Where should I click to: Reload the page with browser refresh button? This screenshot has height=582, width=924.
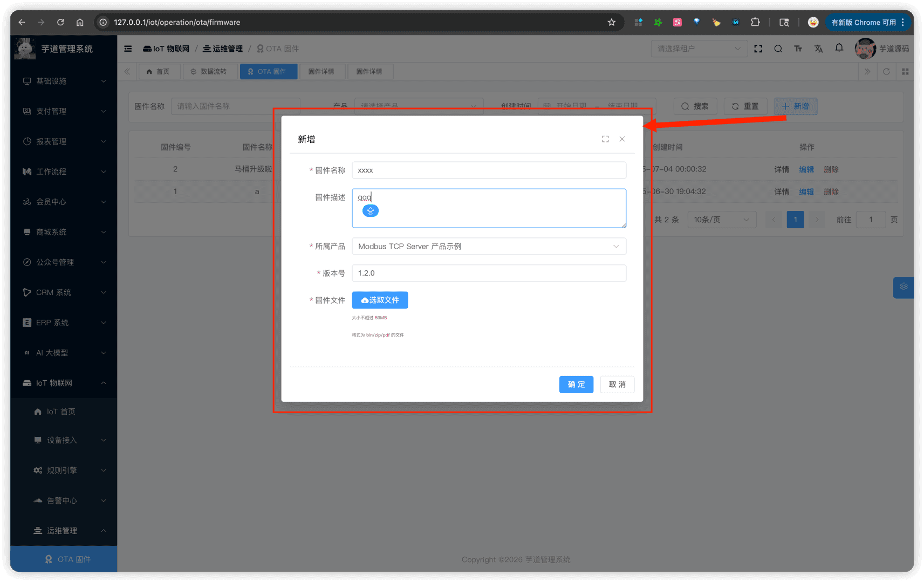(60, 22)
